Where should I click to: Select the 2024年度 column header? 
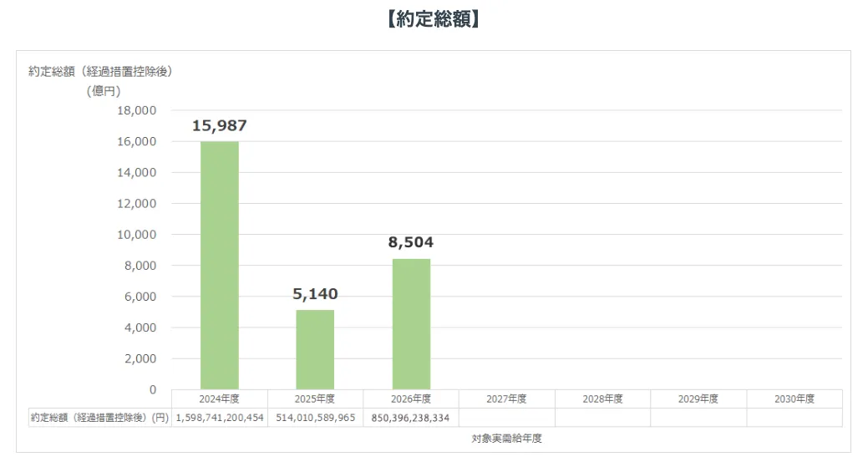pyautogui.click(x=219, y=399)
